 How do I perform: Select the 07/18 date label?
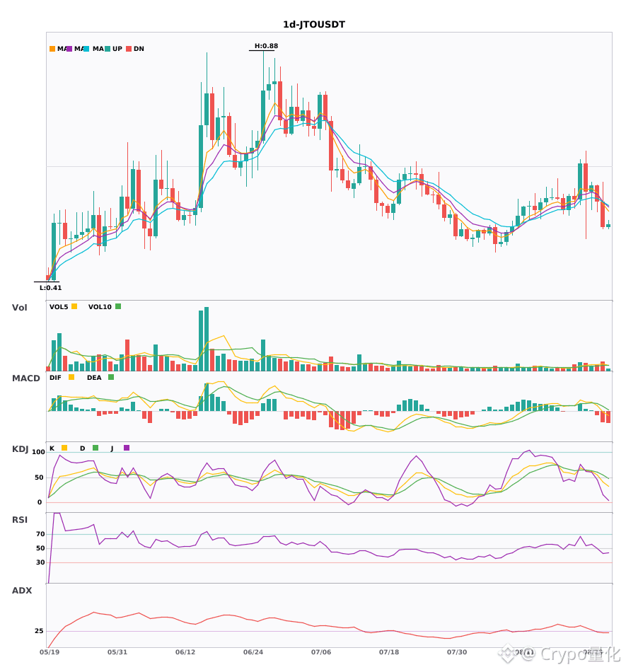pyautogui.click(x=389, y=652)
